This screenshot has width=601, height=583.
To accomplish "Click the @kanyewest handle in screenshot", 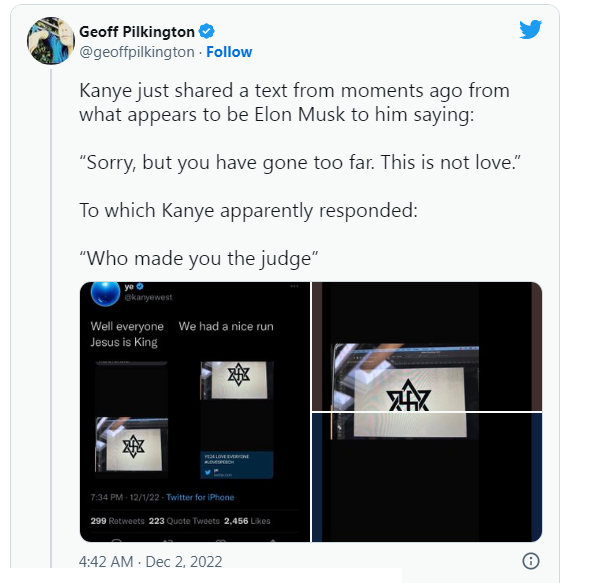I will [x=148, y=297].
